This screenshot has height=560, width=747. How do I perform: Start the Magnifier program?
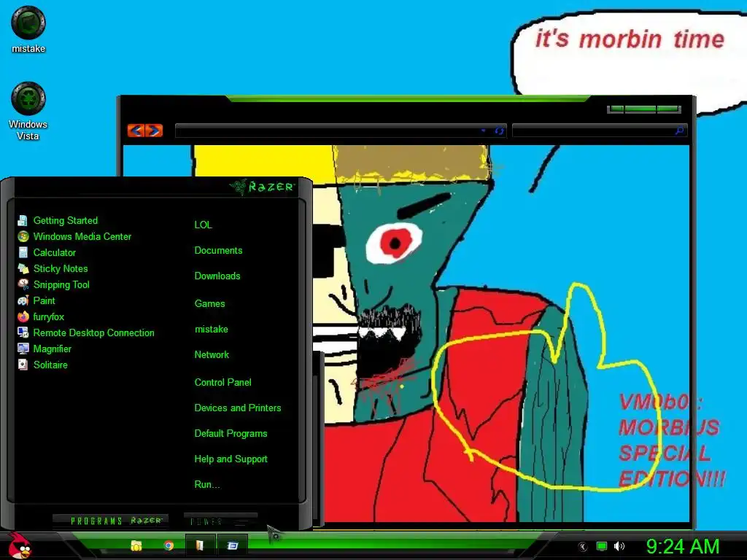coord(52,349)
